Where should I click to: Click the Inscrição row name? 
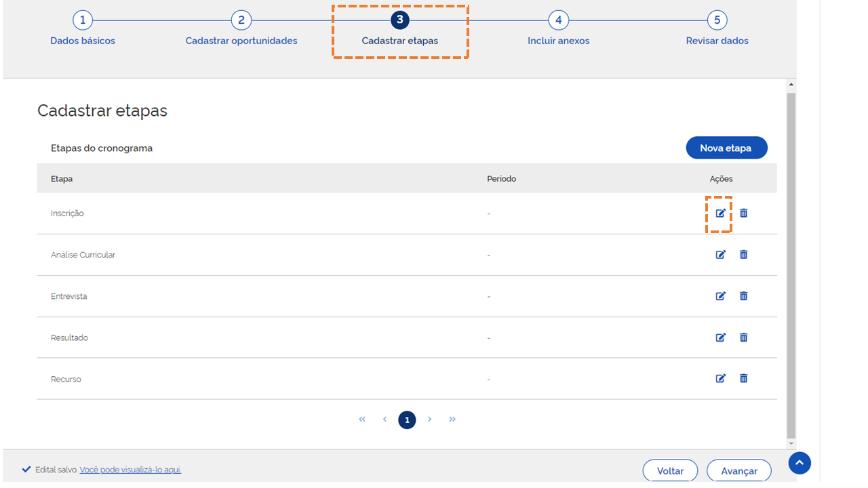(x=67, y=213)
